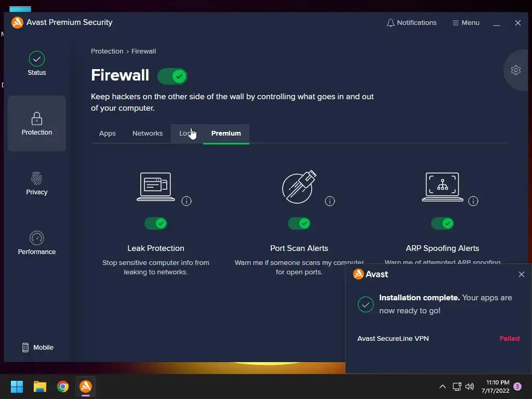Open the notification count badge
This screenshot has height=399, width=532.
tap(517, 387)
